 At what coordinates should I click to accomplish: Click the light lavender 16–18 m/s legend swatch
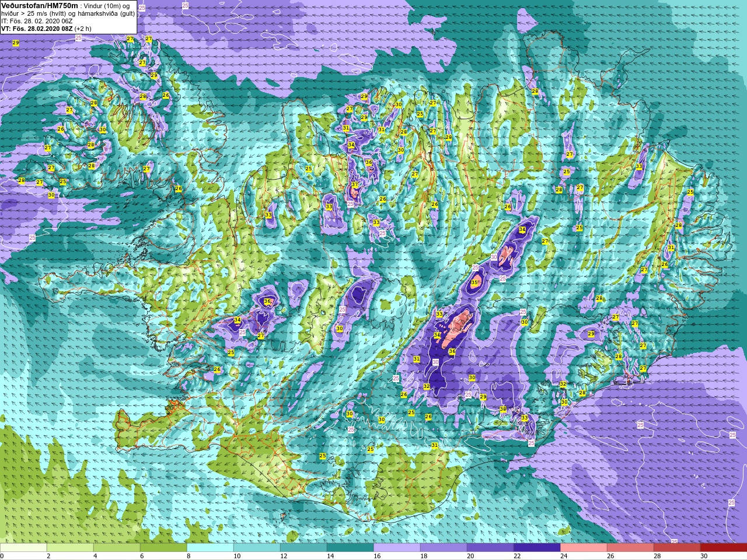coord(397,547)
